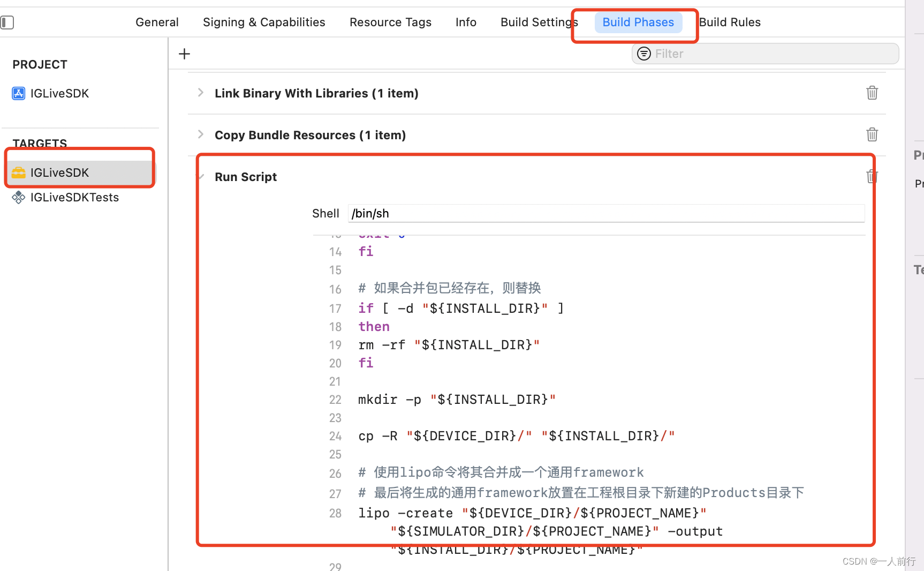Click the 'fi' keyword on line 20
Screen dimensions: 924x571
coord(366,363)
